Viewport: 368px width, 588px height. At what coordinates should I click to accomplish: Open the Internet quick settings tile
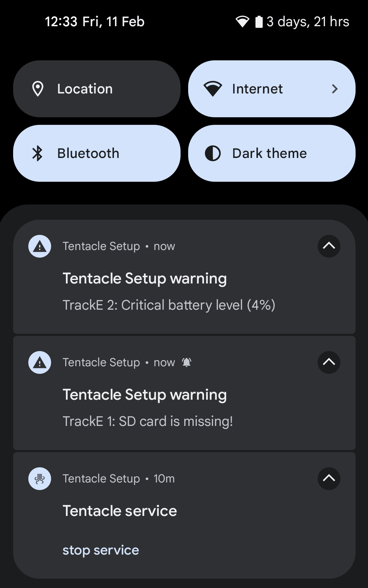click(257, 89)
